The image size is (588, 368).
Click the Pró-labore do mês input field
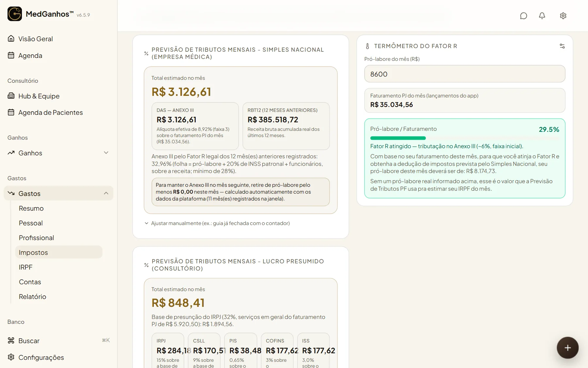465,74
